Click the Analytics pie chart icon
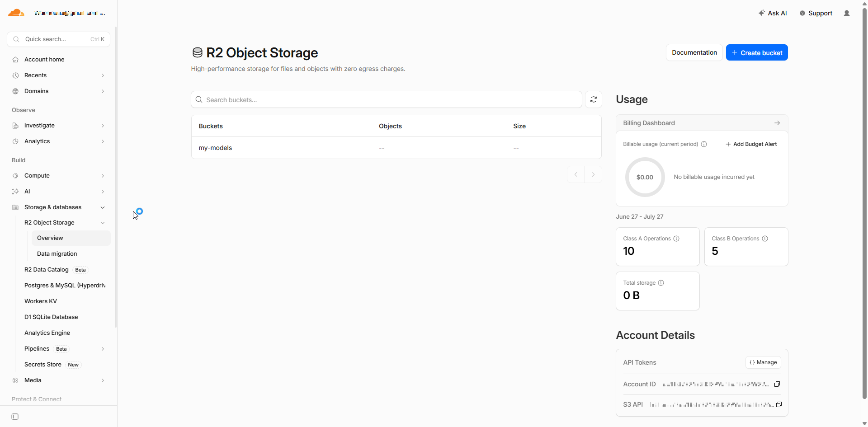Screen dimensions: 868x427 (15, 141)
